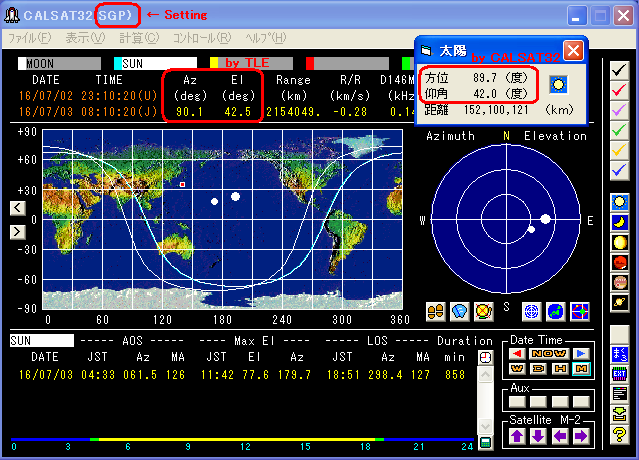This screenshot has height=460, width=639.
Task: Select the third Aux button
Action: coord(560,402)
